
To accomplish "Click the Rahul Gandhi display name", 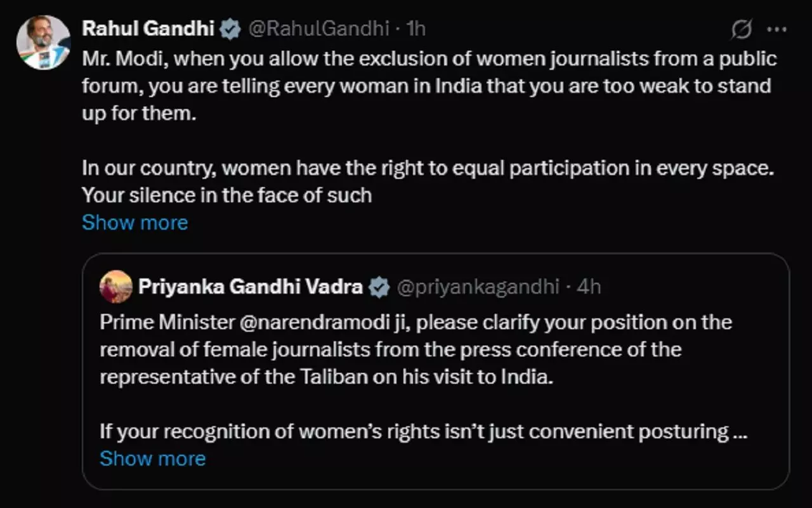I will tap(148, 29).
